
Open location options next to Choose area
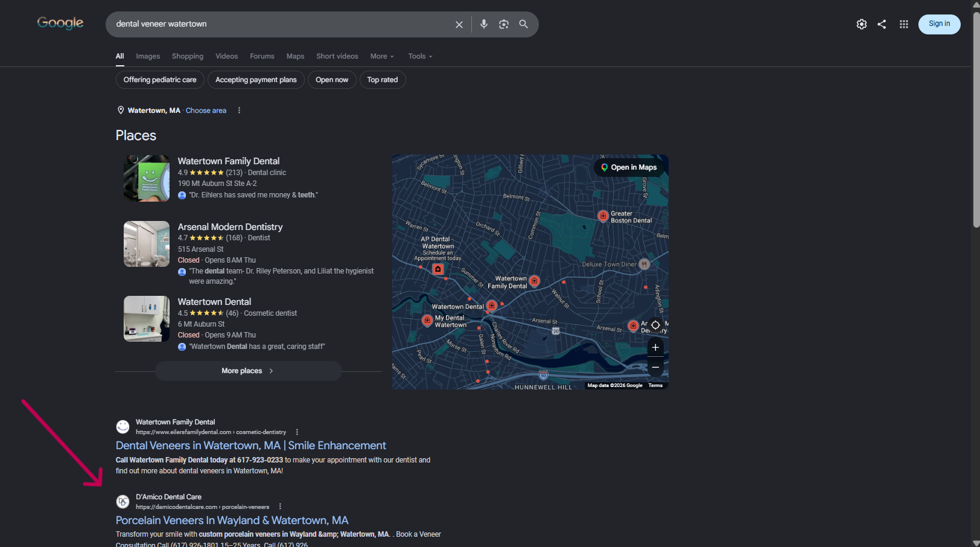(x=239, y=110)
